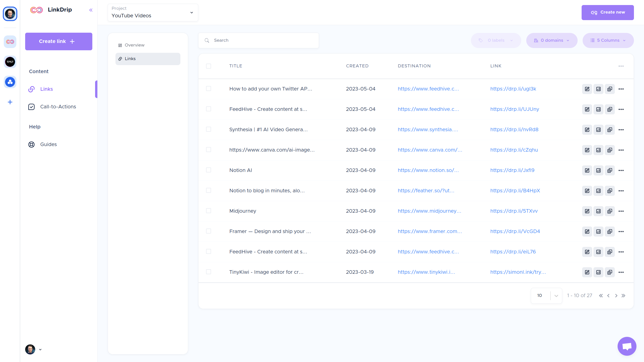Open the three-dot menu for the TinyKiwi row
The image size is (644, 362).
pos(621,272)
